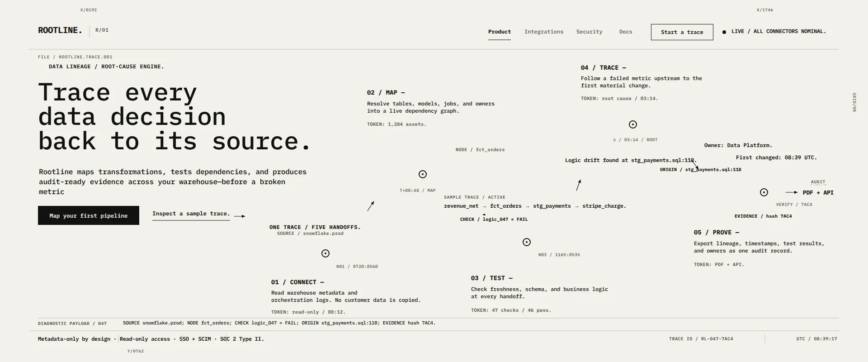Click the 03 / TEST heading
The image size is (868, 362).
click(x=491, y=278)
